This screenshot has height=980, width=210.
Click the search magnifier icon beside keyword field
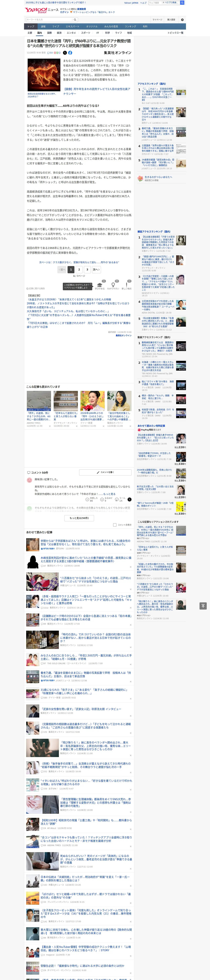point(75,20)
